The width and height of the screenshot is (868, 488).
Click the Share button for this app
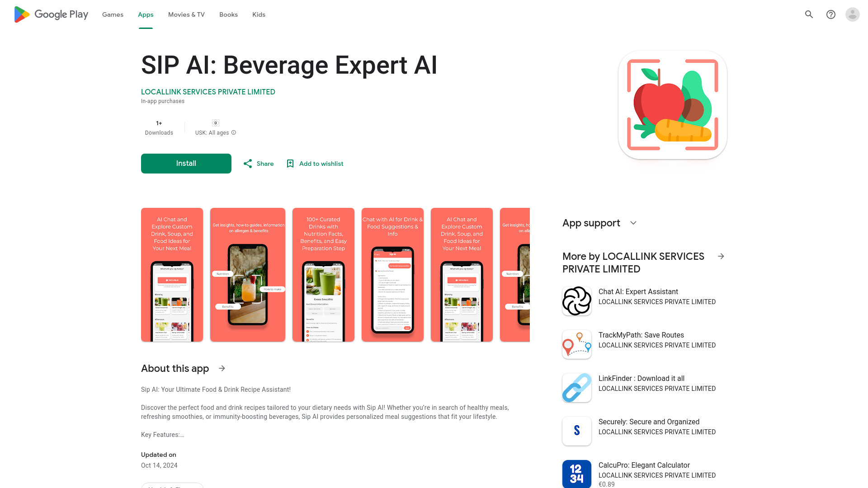(x=258, y=163)
